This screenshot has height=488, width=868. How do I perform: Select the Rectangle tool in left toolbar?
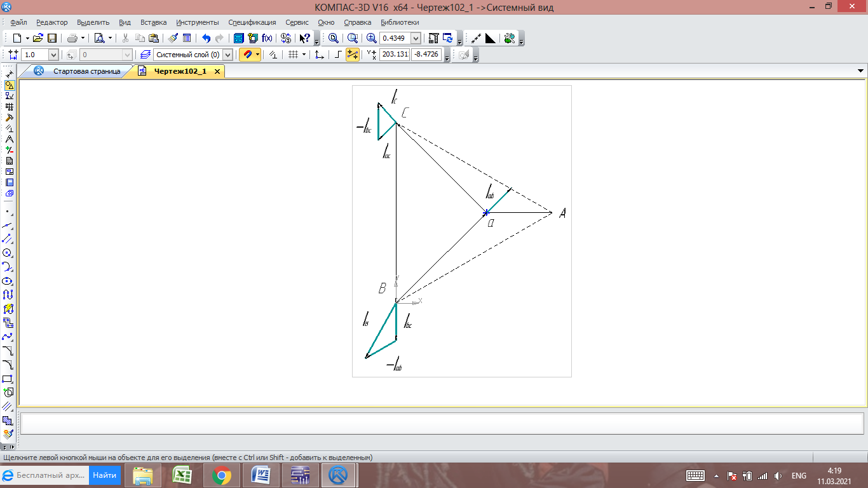pos(8,379)
